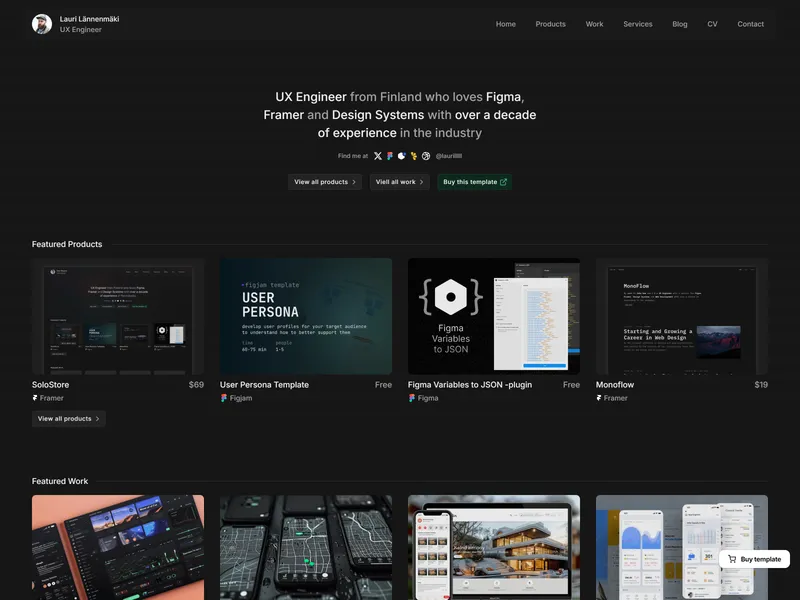Open the User Persona figjam template thumbnail

[306, 316]
